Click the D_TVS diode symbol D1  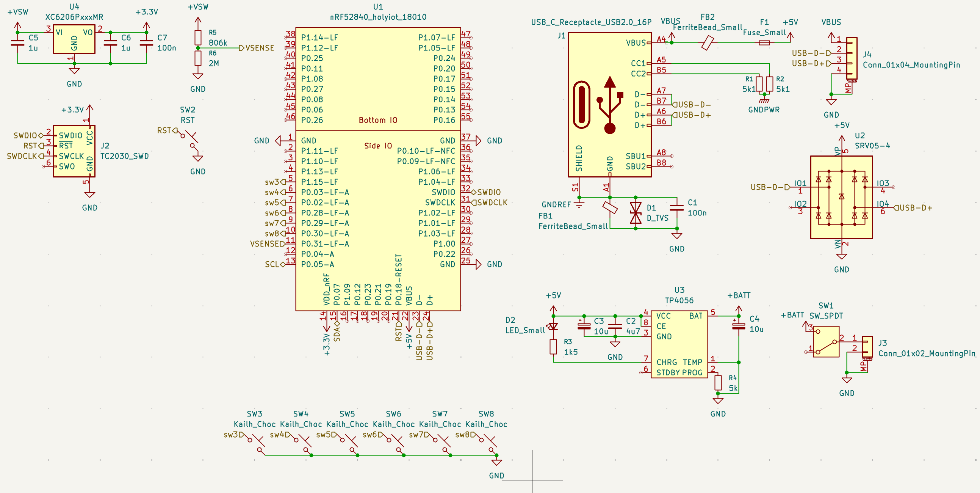click(635, 213)
